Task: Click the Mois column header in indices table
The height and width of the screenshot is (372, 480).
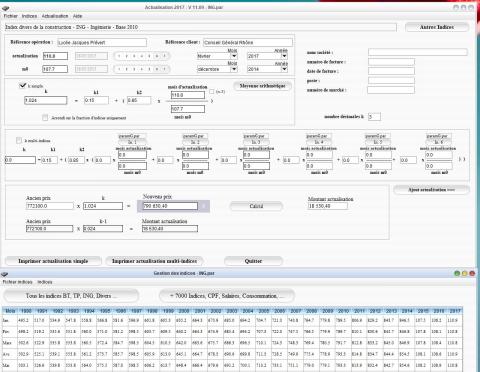Action: point(10,311)
